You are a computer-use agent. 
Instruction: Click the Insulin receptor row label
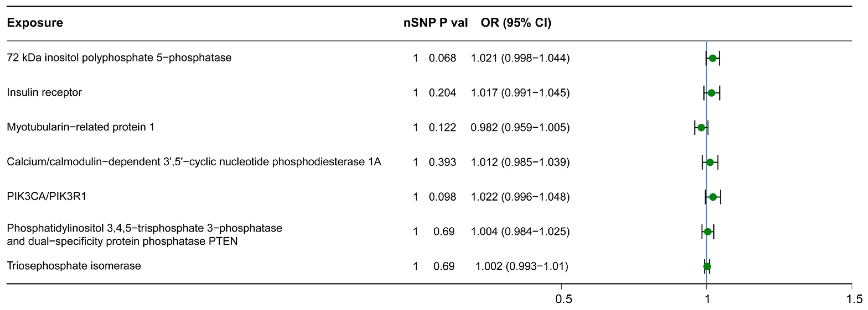click(x=44, y=93)
